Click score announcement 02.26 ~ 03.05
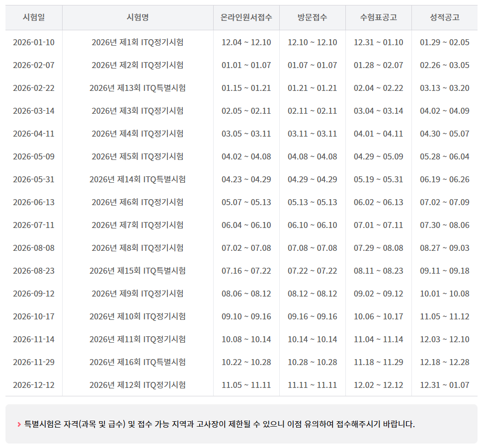This screenshot has width=482, height=448. coord(445,65)
